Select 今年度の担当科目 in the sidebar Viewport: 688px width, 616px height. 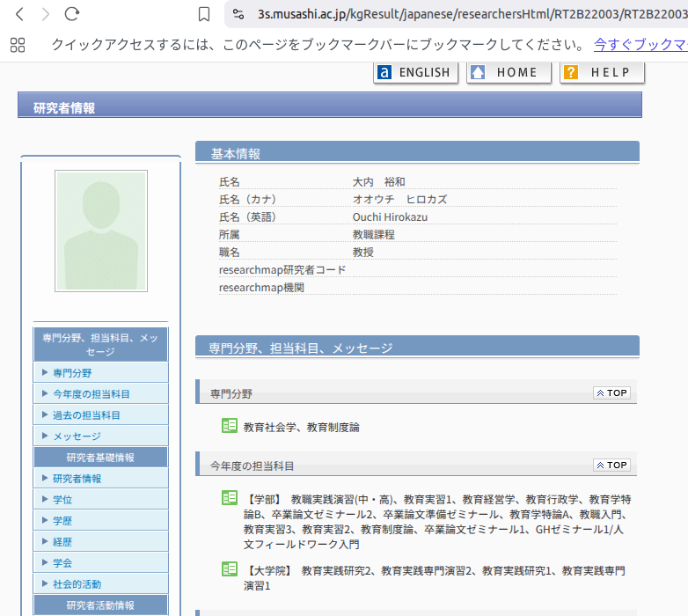91,394
